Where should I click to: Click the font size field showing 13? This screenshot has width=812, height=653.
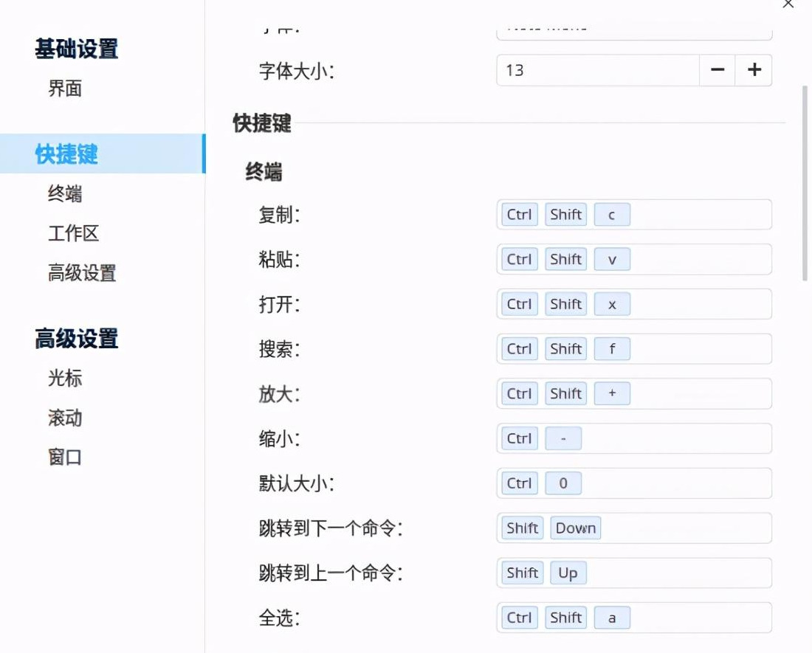(598, 70)
